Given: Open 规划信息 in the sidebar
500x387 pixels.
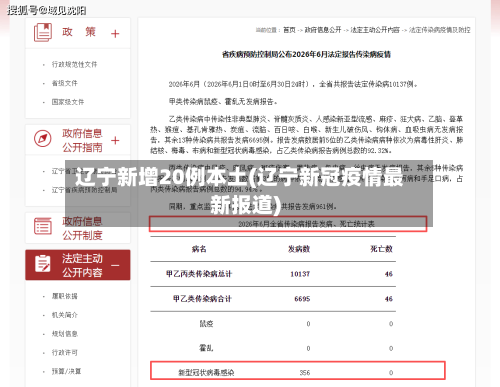Looking at the screenshot, I should tap(64, 334).
